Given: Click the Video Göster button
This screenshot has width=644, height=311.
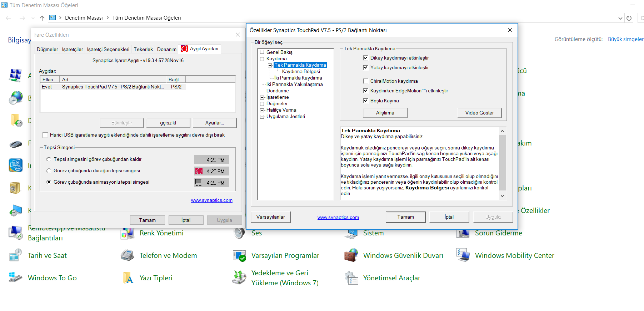Looking at the screenshot, I should click(x=479, y=113).
